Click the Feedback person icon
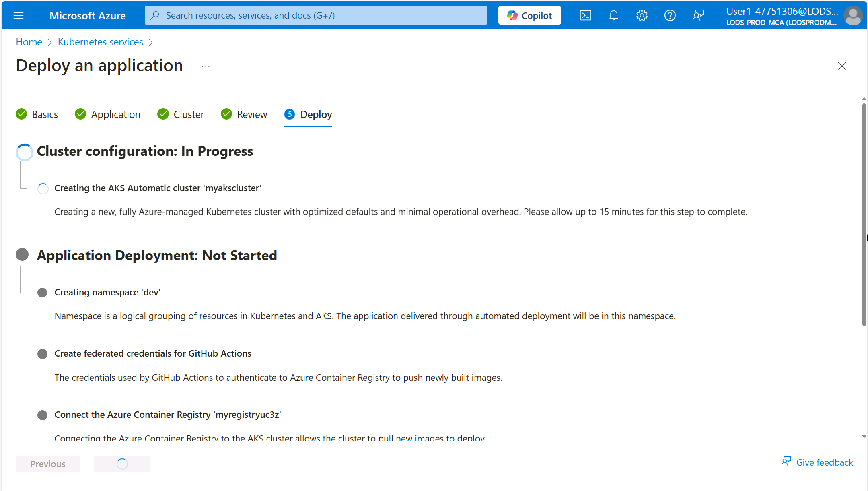The width and height of the screenshot is (868, 491). click(786, 463)
